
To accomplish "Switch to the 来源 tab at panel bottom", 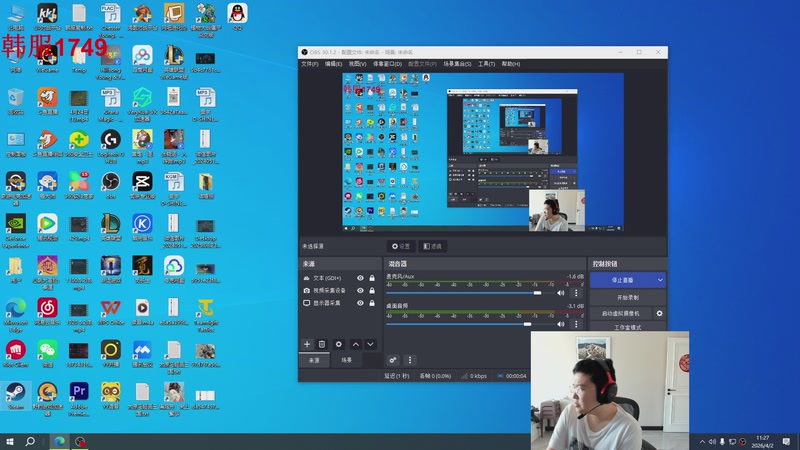I will click(314, 360).
